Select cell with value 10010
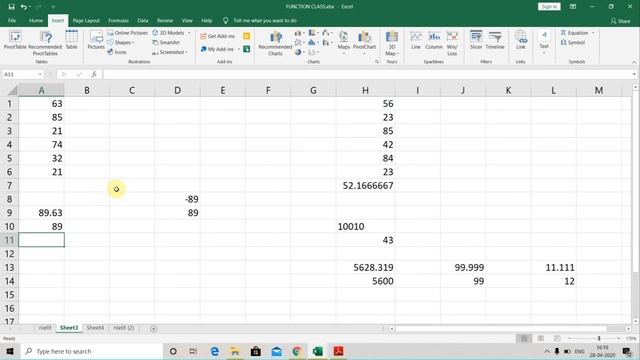This screenshot has width=640, height=360. pos(365,227)
